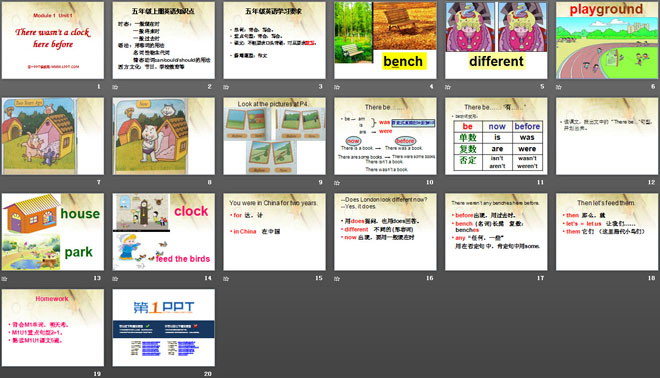Select slide 1 title thumbnail 'There wasn't a clock here before'
The width and height of the screenshot is (660, 378).
(x=53, y=40)
